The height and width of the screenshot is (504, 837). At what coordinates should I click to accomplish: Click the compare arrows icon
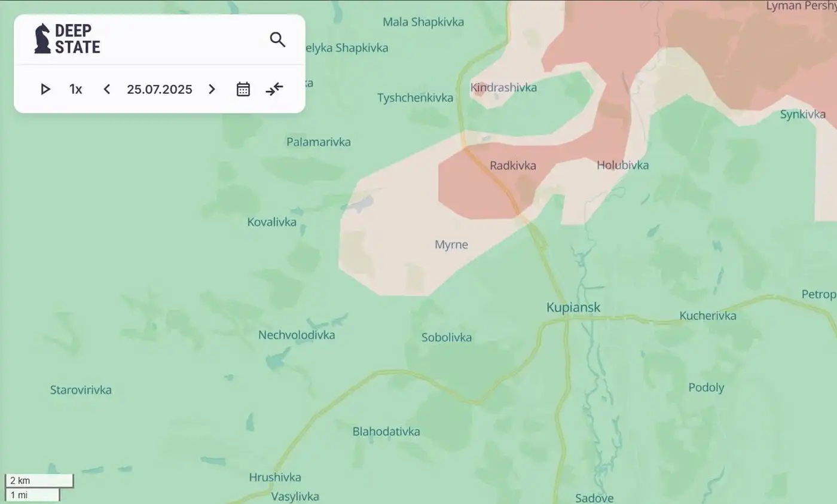[x=274, y=89]
